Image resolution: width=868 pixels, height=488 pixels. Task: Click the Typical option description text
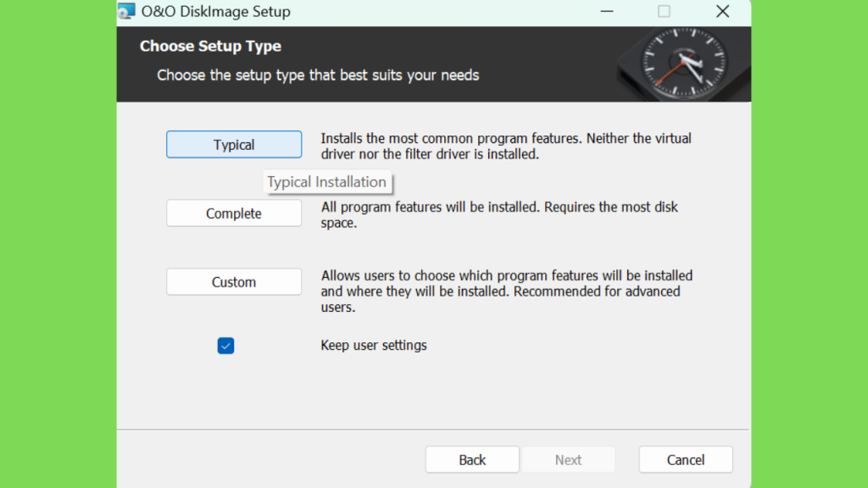pyautogui.click(x=506, y=146)
